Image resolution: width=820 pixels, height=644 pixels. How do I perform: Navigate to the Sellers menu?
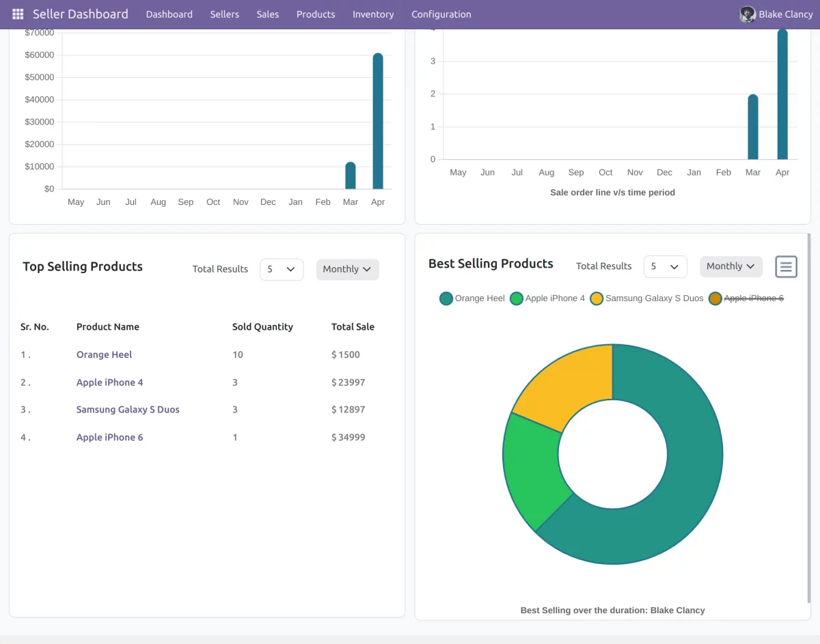(x=224, y=14)
